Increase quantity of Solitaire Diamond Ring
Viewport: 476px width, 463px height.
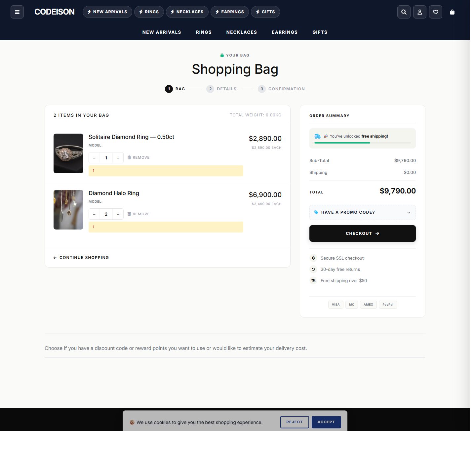[118, 158]
